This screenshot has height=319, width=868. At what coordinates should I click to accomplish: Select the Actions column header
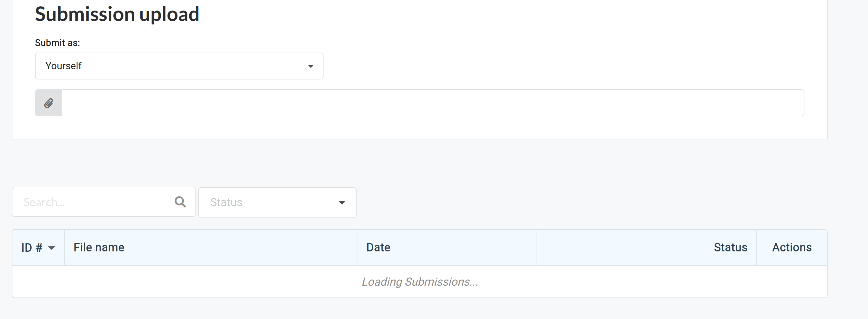coord(792,247)
